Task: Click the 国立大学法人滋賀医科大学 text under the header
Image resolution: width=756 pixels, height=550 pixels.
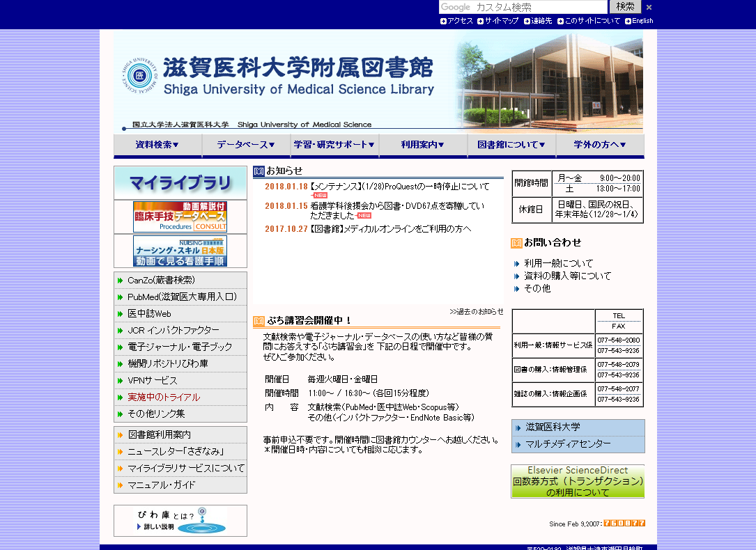Action: [x=180, y=124]
